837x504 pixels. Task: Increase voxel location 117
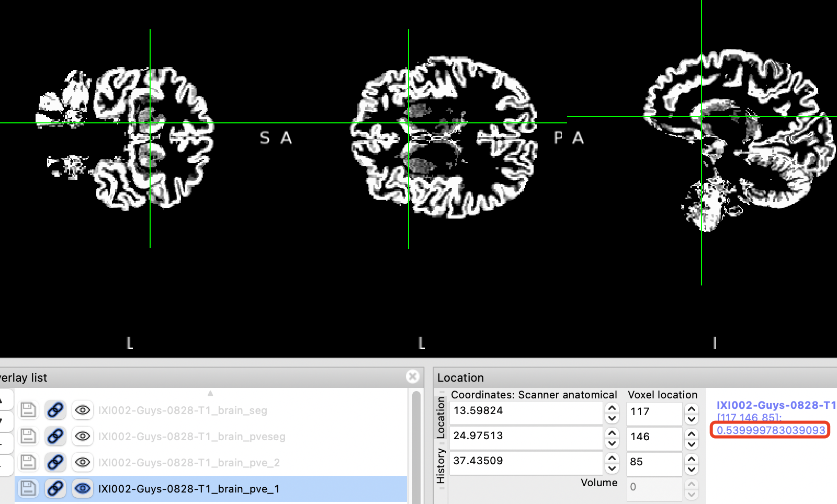click(692, 409)
